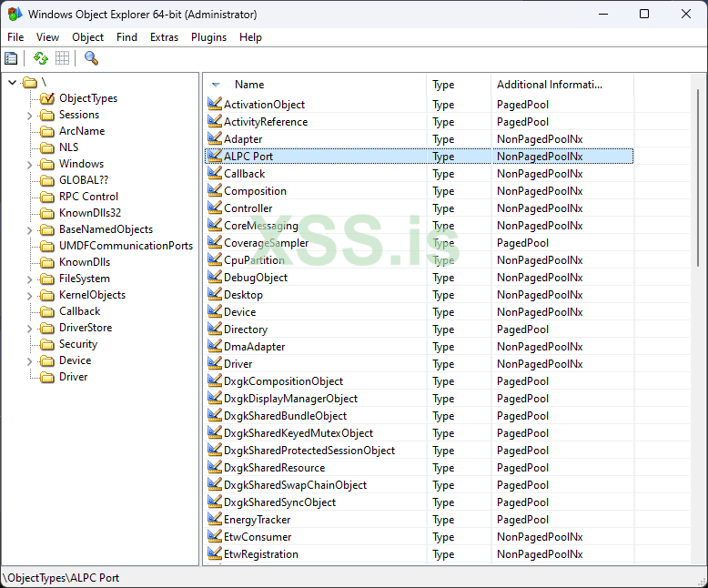Expand the BaseNamedObjects tree node
Screen dimensions: 708x588
[x=29, y=230]
